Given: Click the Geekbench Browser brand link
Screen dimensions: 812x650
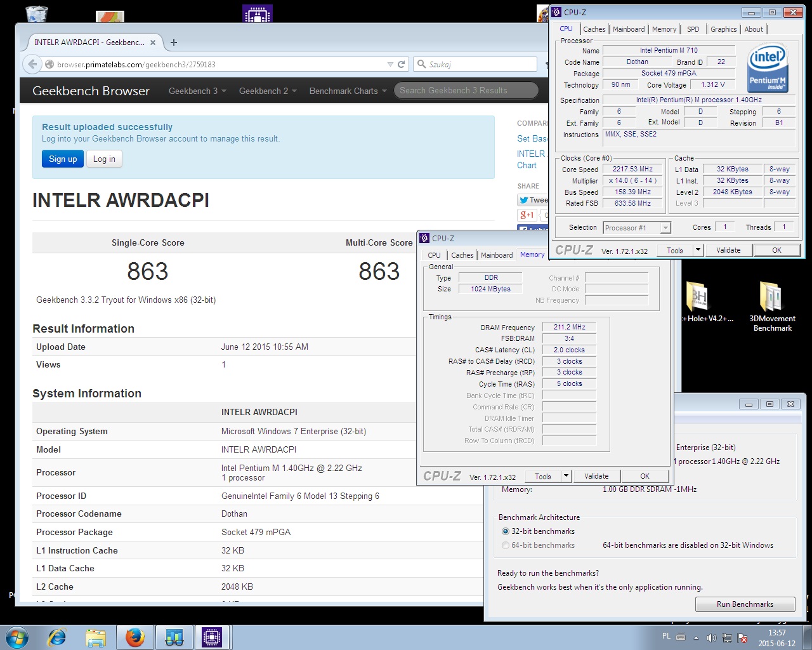Looking at the screenshot, I should point(91,91).
